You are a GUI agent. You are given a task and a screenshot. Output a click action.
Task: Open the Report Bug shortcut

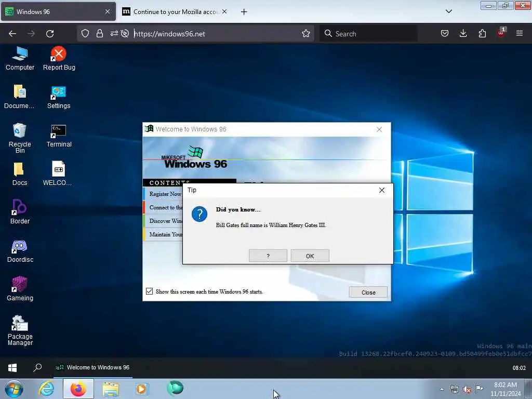(x=59, y=58)
